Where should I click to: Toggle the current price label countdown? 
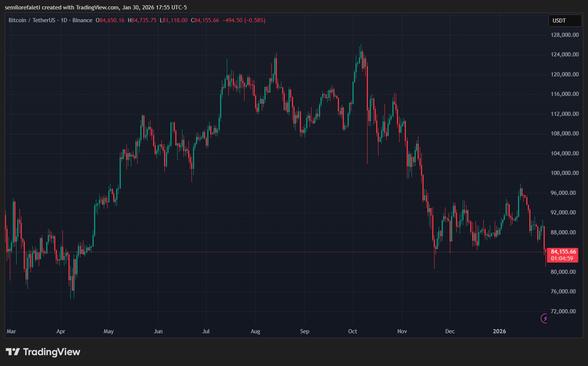coord(561,258)
